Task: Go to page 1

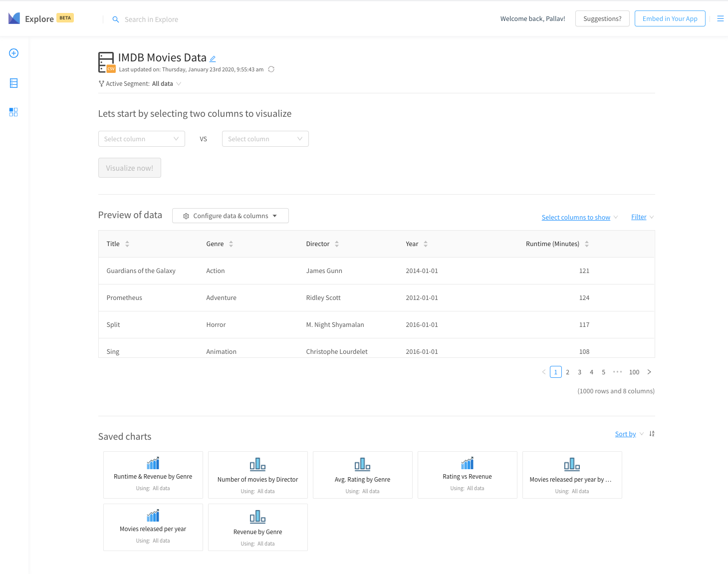Action: pos(556,372)
